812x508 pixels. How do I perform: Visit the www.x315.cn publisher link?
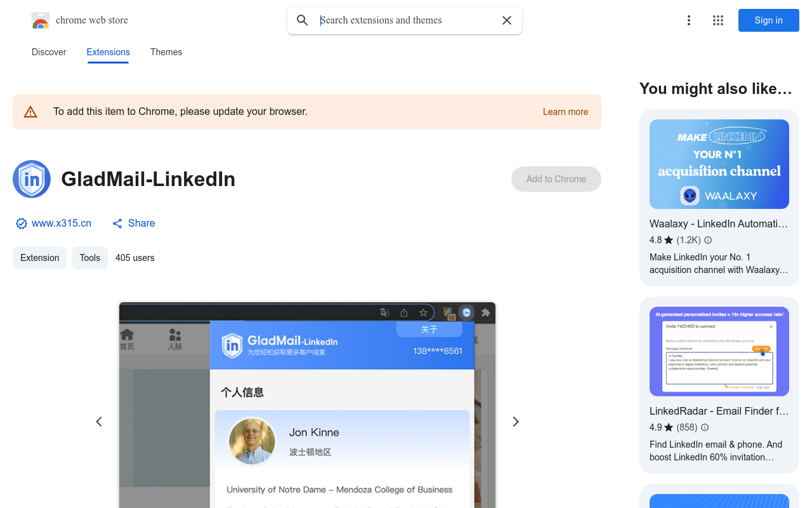coord(62,224)
